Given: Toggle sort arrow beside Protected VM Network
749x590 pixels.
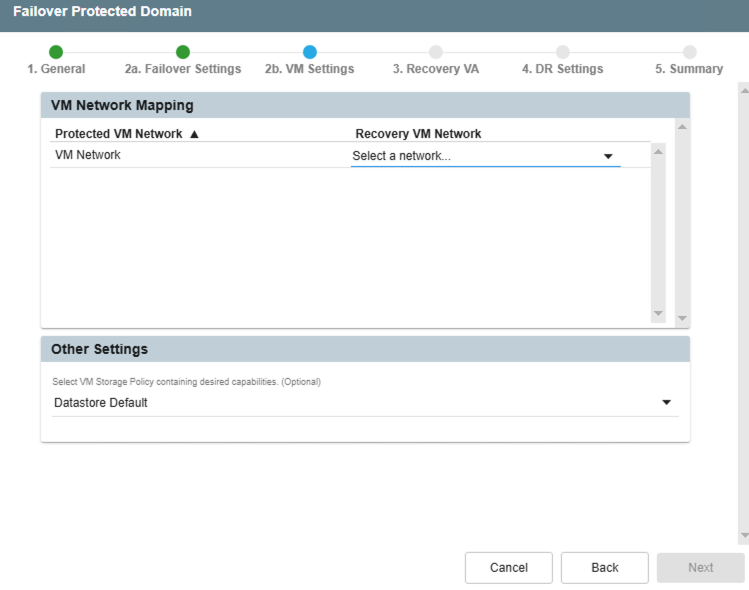Looking at the screenshot, I should (194, 134).
